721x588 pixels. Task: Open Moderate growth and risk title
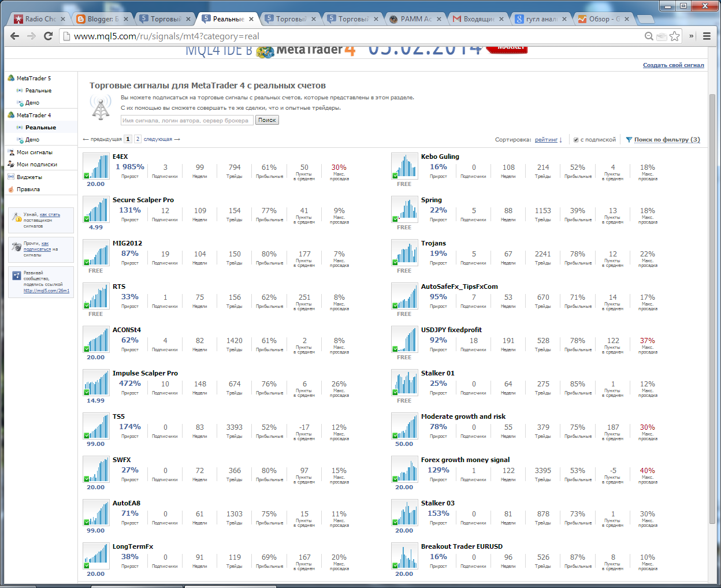(x=463, y=416)
